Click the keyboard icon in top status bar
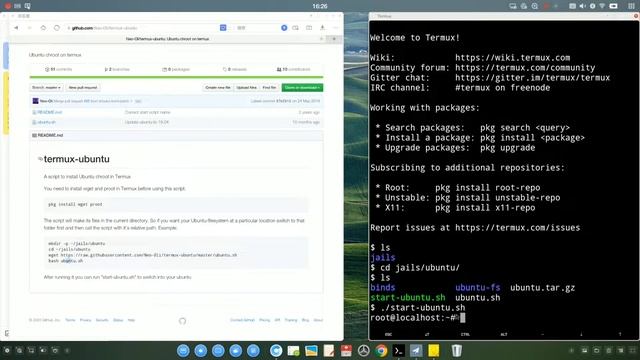 tap(572, 6)
